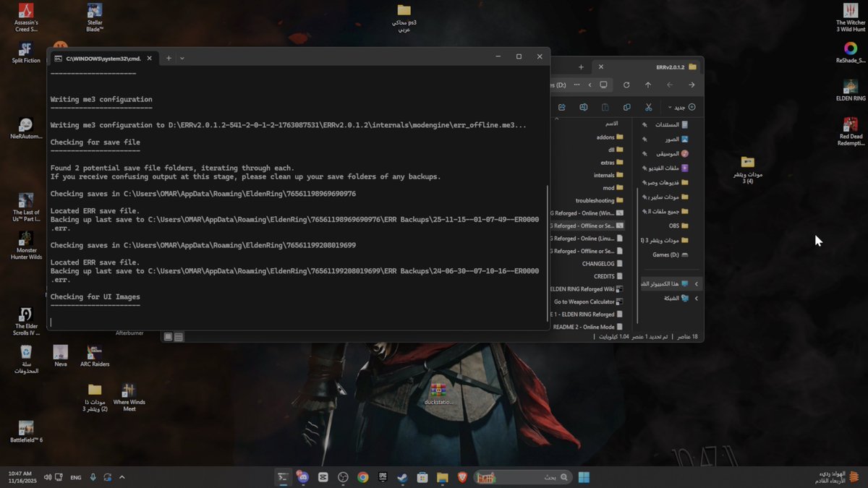Open OBS Studio from the taskbar
Screen dimensions: 868x488
click(x=343, y=477)
